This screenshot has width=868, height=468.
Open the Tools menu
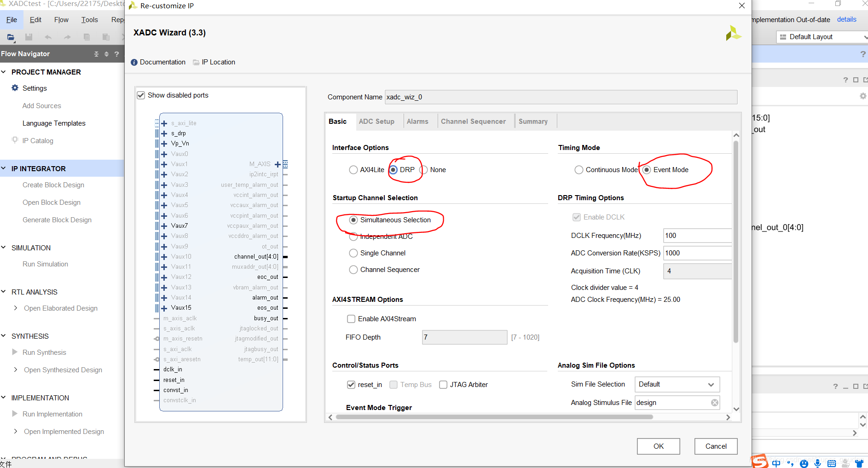pos(89,20)
